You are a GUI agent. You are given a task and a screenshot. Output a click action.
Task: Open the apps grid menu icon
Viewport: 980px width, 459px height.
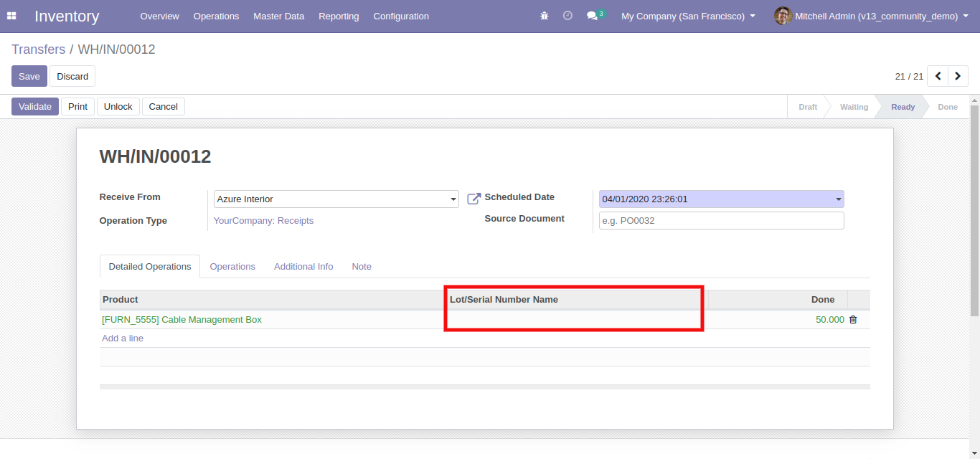(x=11, y=16)
